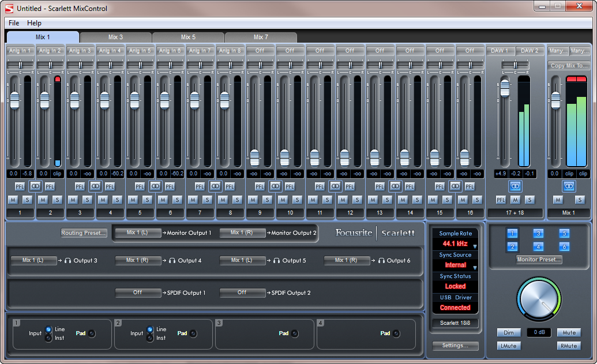Toggle stereo link for channels 3 and 4

(95, 186)
